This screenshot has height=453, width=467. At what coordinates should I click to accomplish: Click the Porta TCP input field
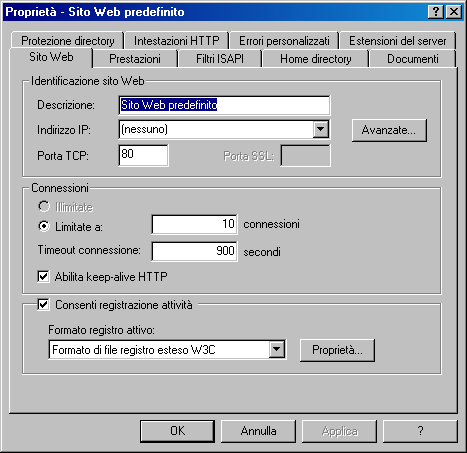(143, 155)
